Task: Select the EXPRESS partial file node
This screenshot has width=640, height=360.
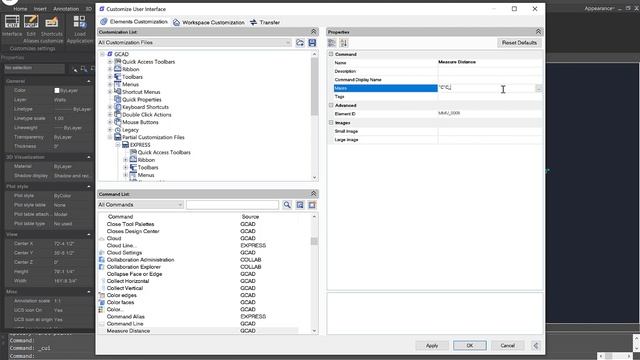Action: point(140,145)
